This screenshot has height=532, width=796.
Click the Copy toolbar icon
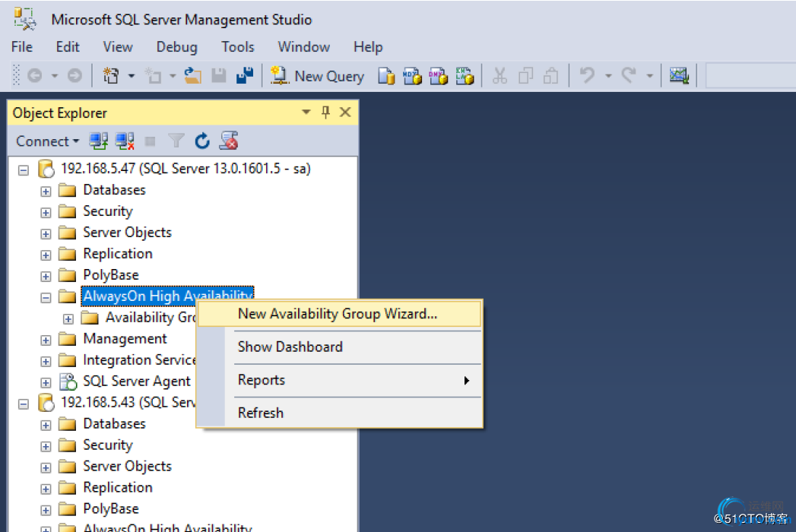525,76
